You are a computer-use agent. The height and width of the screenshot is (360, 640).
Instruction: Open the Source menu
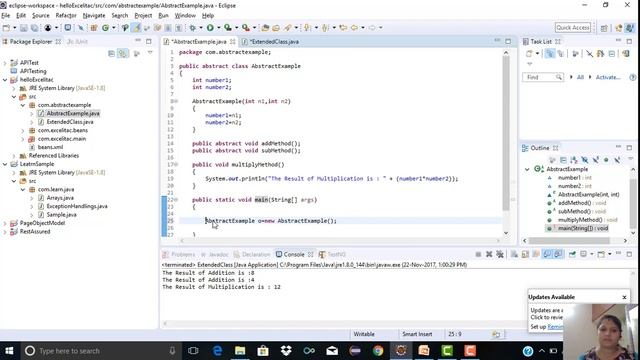[40, 16]
